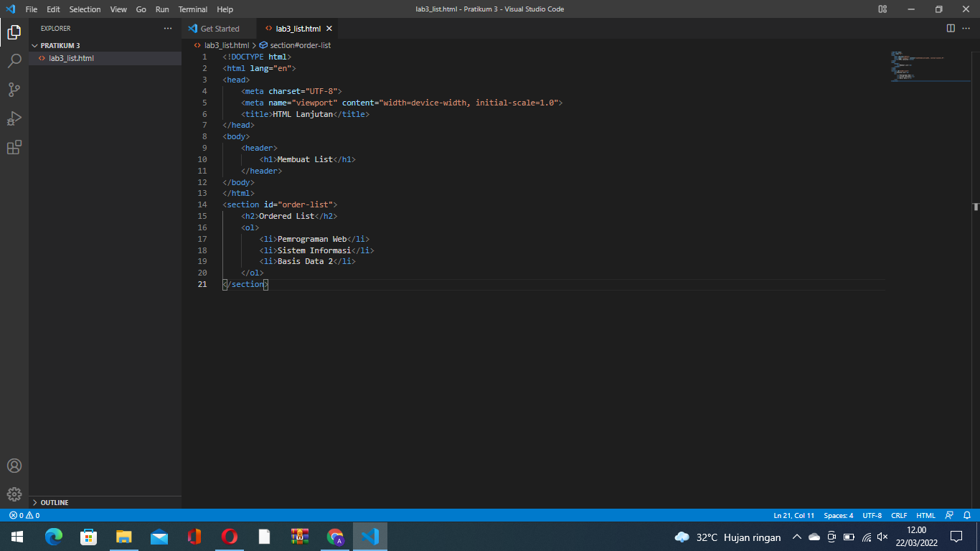Click the weather widget 32°C Hujan ringan
Image resolution: width=980 pixels, height=551 pixels.
pos(727,537)
